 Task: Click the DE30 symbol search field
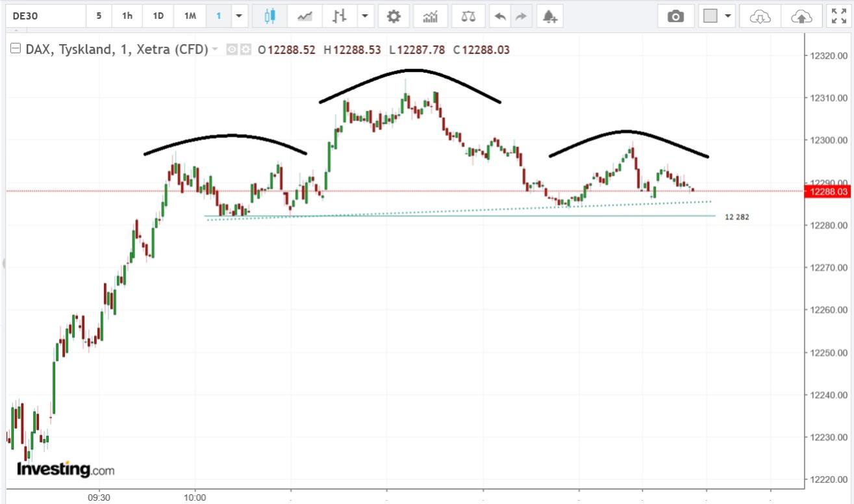(44, 16)
